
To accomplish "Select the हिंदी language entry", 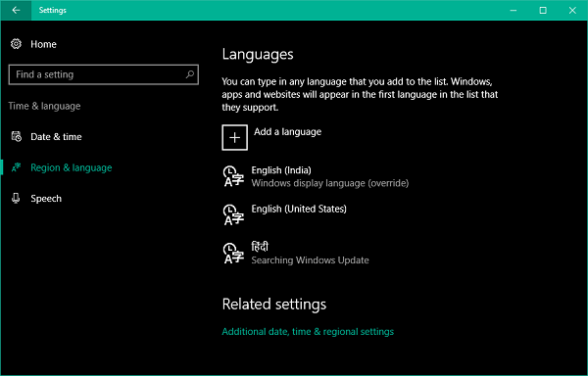I will [x=296, y=254].
